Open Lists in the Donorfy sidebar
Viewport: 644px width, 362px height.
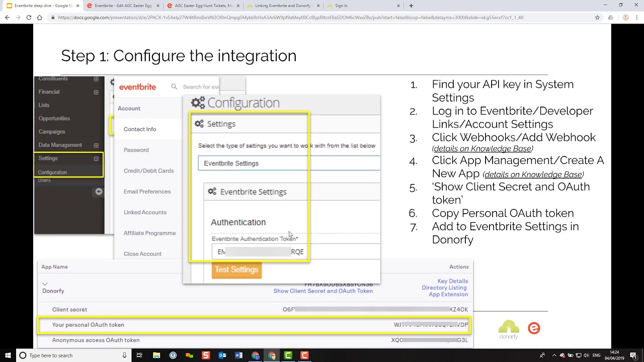tap(44, 105)
